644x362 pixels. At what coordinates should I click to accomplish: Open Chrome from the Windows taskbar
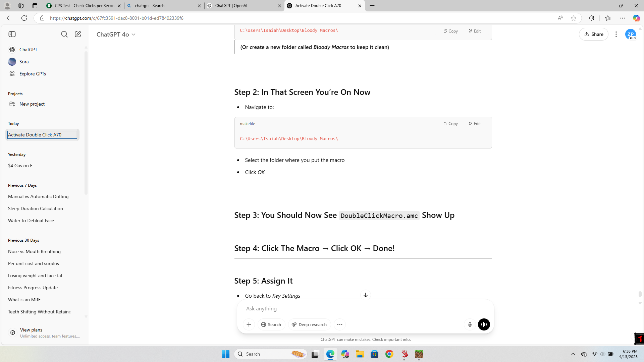(389, 354)
